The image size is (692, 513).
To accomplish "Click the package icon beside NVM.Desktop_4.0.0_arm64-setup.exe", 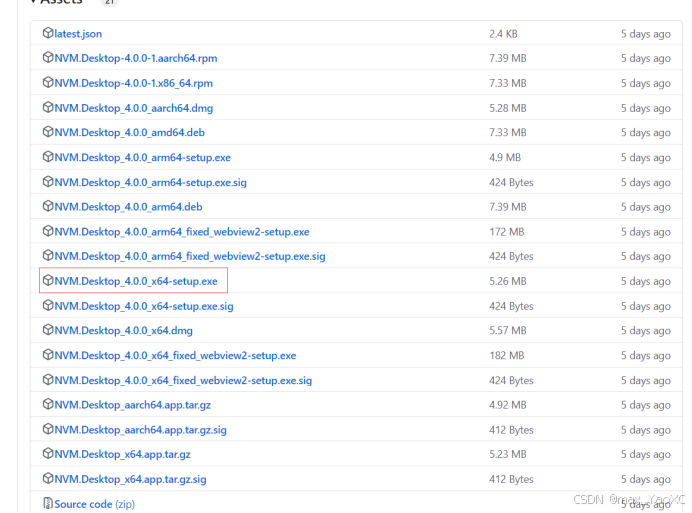I will (x=48, y=157).
